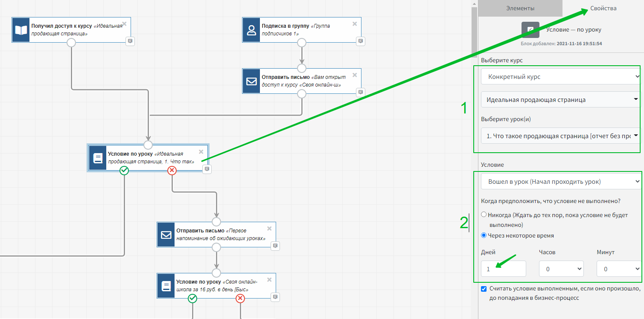
Task: Open the 'Часов' hours dropdown
Action: coord(561,269)
